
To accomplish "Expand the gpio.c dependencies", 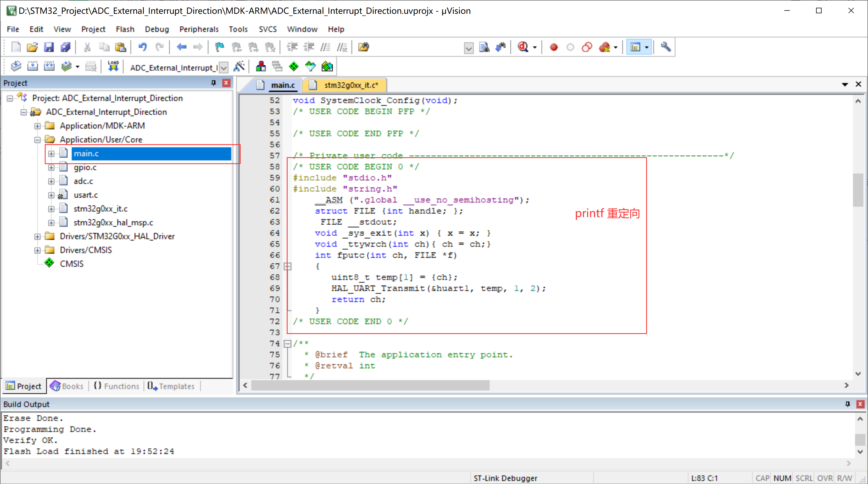I will pos(51,167).
